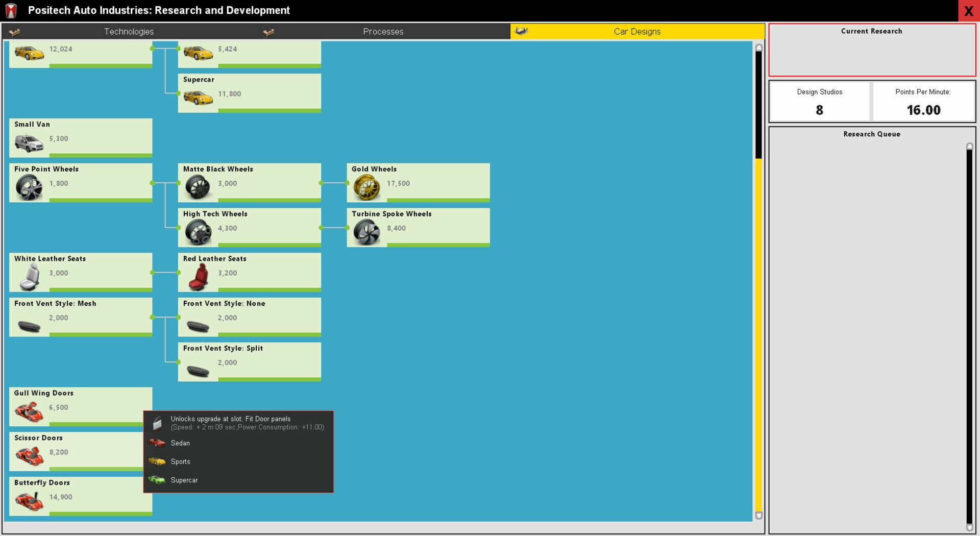Click the progress bar under Five Point Wheels
Viewport: 980px width, 536px height.
tap(100, 200)
